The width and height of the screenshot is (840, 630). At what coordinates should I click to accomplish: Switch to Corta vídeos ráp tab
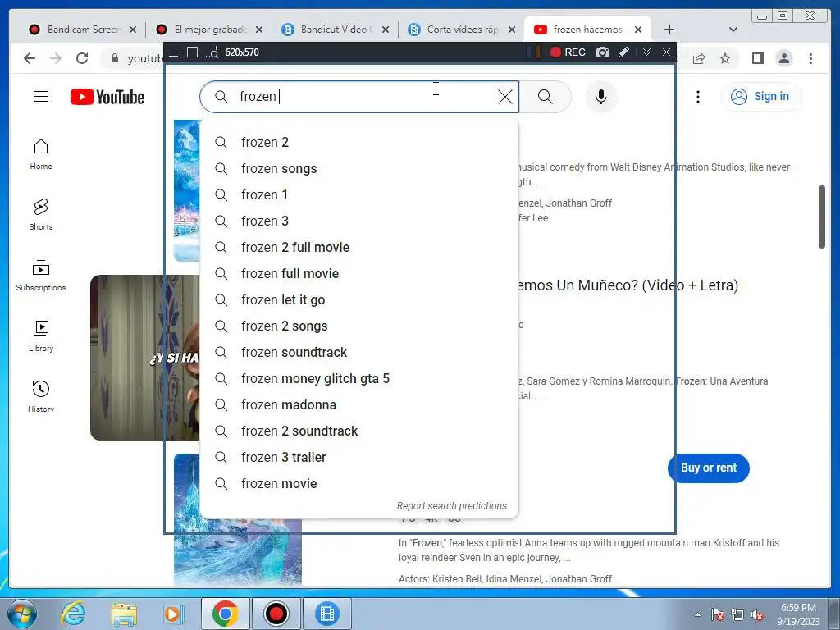tap(454, 30)
